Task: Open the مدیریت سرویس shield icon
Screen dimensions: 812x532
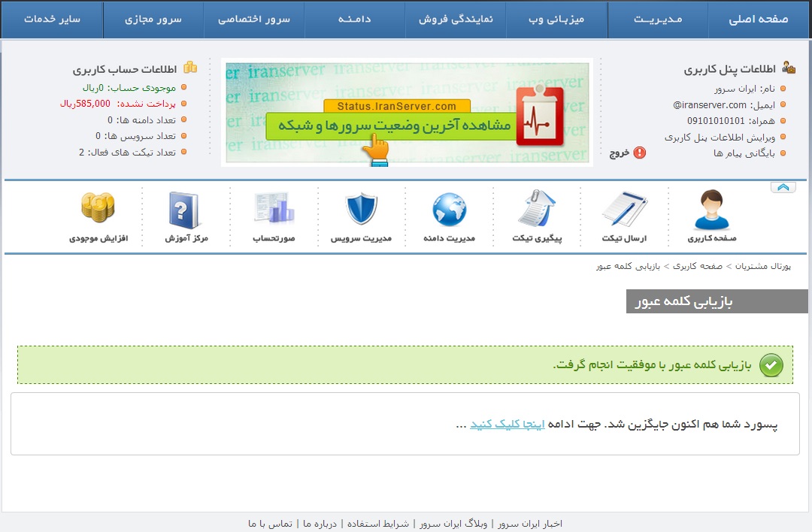Action: point(361,209)
